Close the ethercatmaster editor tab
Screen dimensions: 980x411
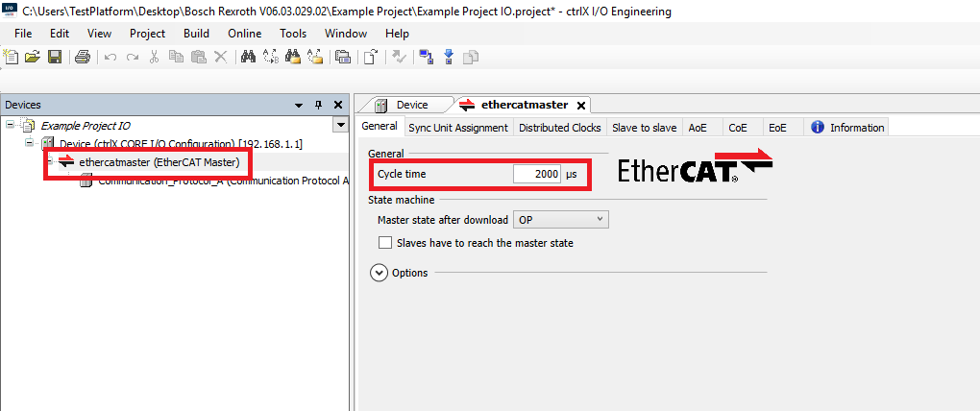[580, 106]
